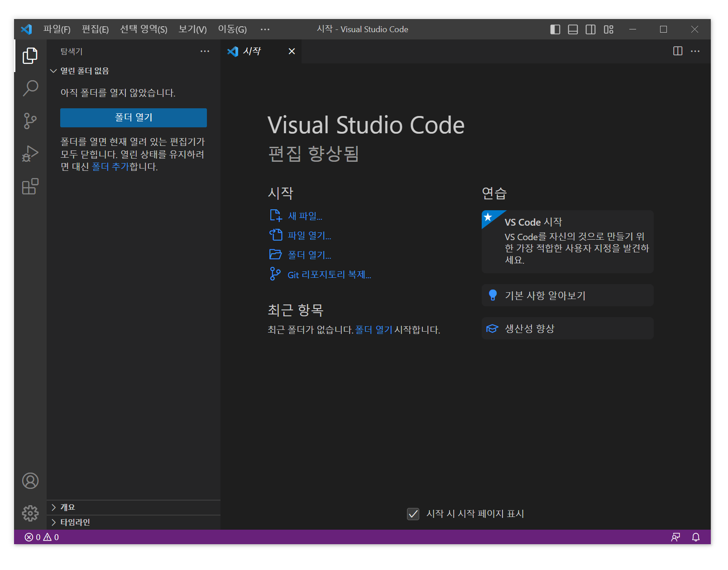
Task: Click the 폴더 추가 link in sidebar
Action: click(110, 167)
